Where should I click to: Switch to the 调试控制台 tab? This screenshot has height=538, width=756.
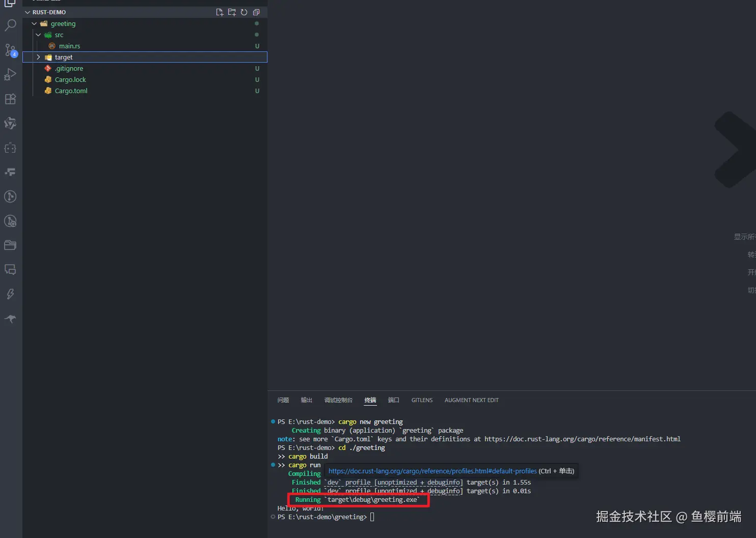pyautogui.click(x=338, y=400)
